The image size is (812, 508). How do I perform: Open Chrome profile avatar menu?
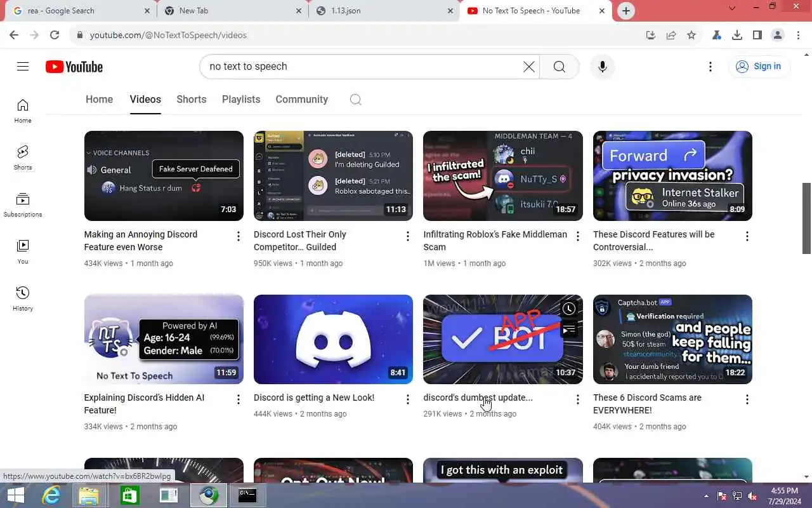coord(778,35)
